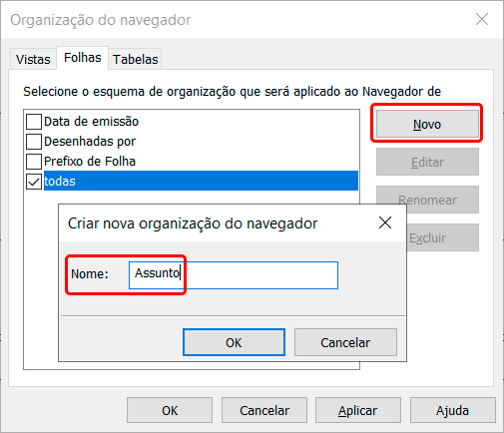The height and width of the screenshot is (433, 504).
Task: Open Ajuda for help
Action: [453, 410]
